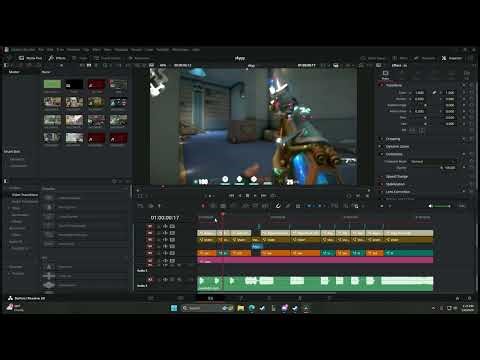The height and width of the screenshot is (360, 480).
Task: Open the Inspector panel button
Action: (x=452, y=58)
